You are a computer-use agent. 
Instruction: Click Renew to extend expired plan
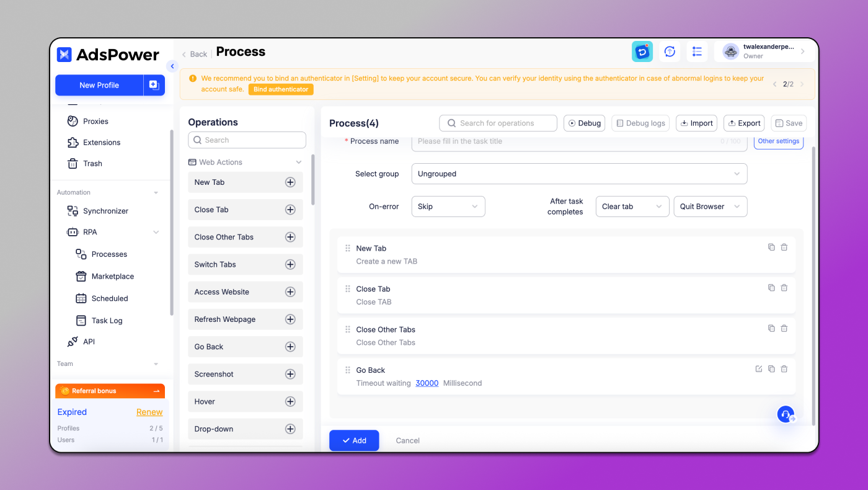pos(149,412)
